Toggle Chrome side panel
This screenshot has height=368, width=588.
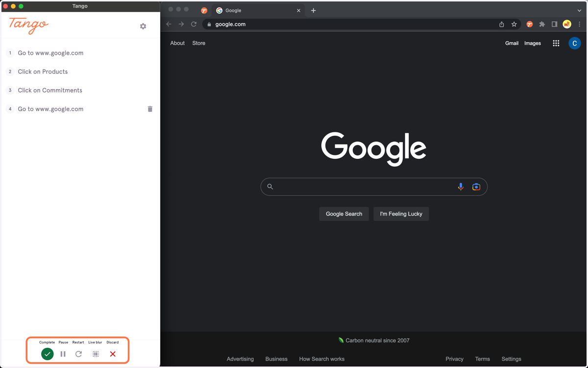554,24
